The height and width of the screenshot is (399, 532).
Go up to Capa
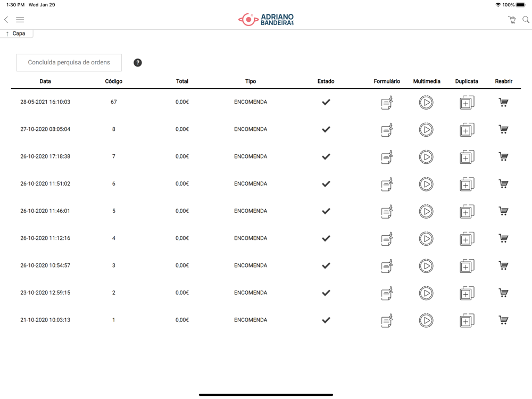point(16,34)
